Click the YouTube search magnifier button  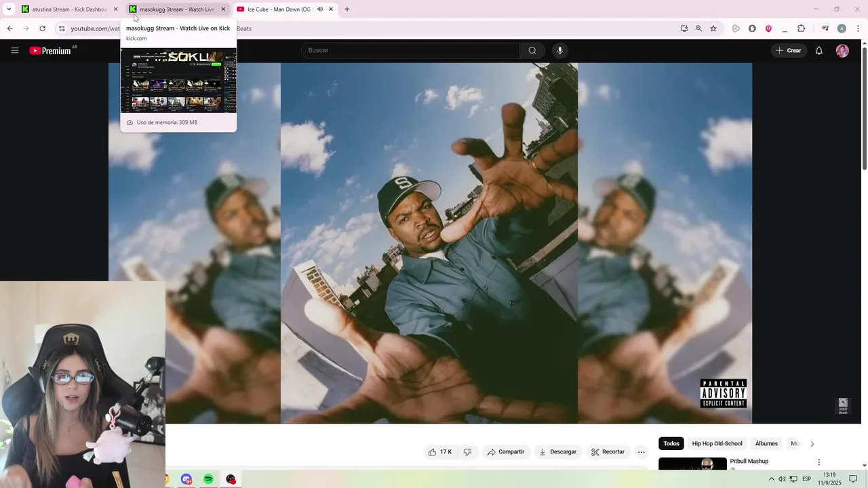532,50
